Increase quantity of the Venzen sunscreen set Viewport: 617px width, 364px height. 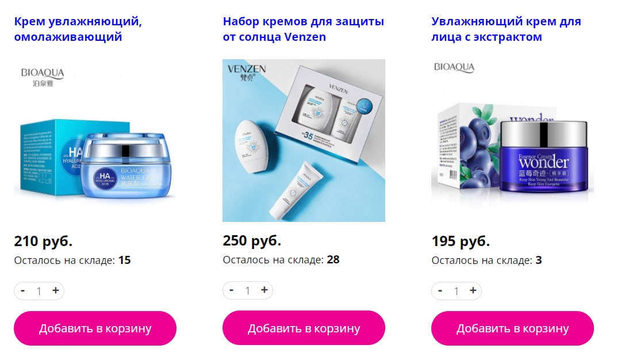264,290
